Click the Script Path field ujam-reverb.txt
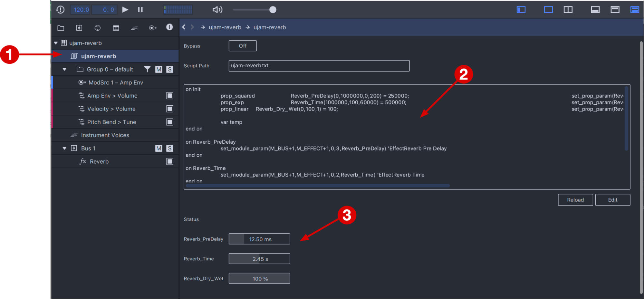 coord(319,66)
